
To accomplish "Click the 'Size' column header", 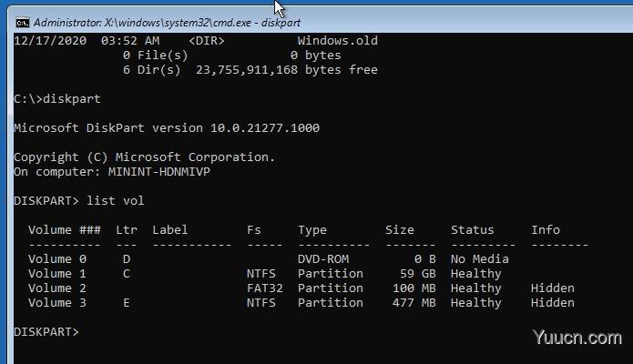I will tap(399, 229).
